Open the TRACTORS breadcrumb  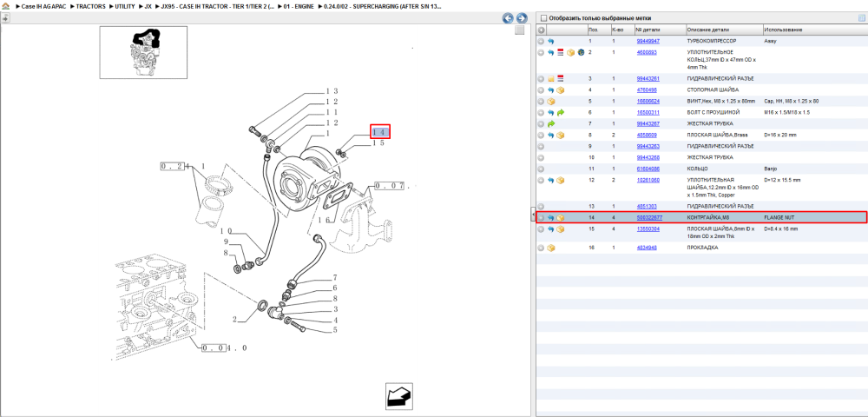[x=91, y=6]
